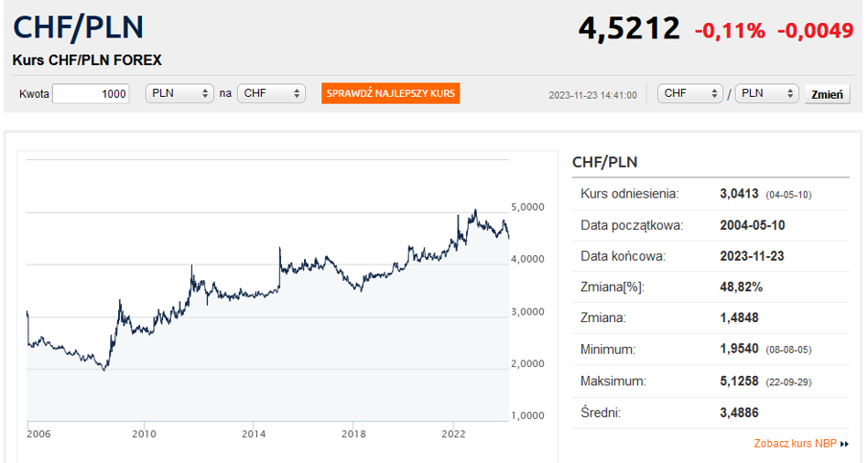The image size is (868, 463).
Task: Click the 2006 label on the chart's time axis
Action: coord(39,434)
